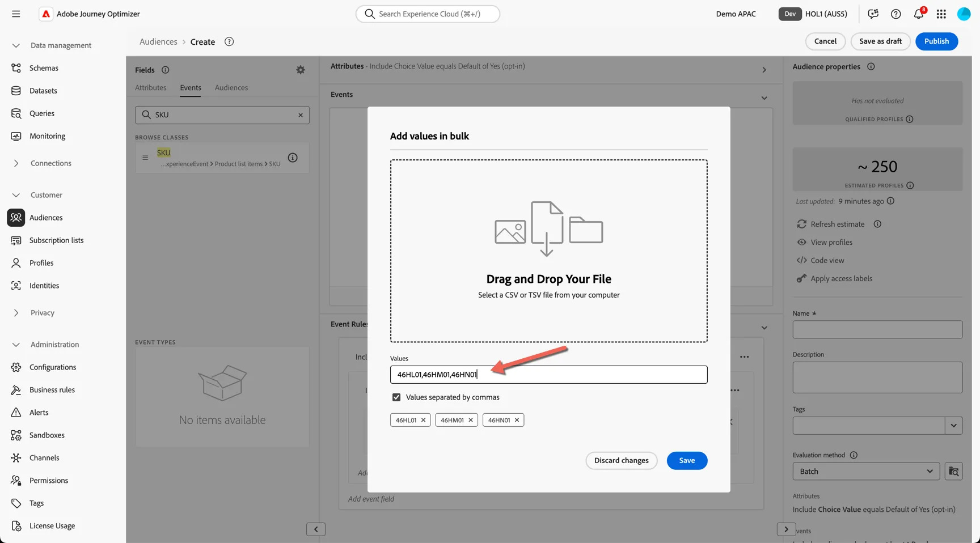Expand the Privacy section
The width and height of the screenshot is (980, 543).
point(16,313)
